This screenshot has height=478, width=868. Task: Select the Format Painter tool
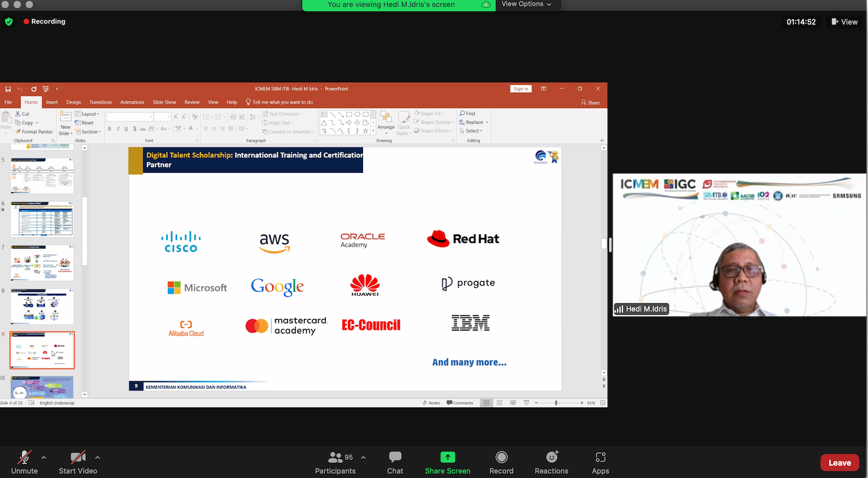click(34, 132)
